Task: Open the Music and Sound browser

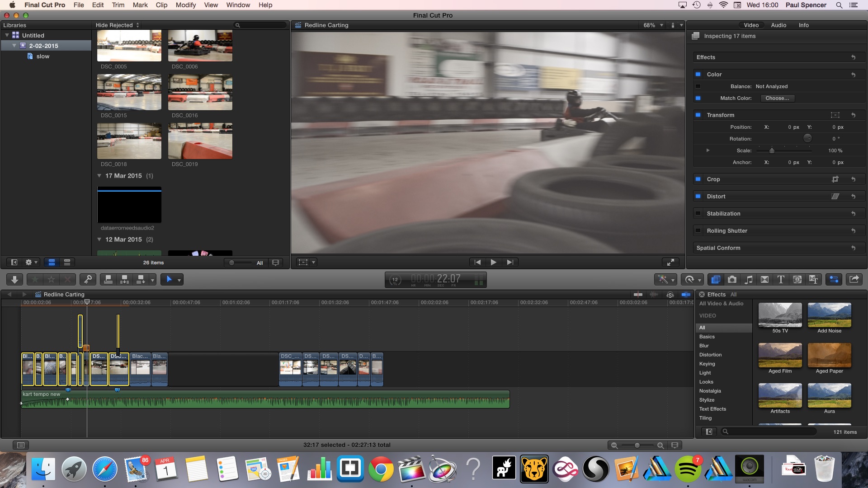Action: 749,280
